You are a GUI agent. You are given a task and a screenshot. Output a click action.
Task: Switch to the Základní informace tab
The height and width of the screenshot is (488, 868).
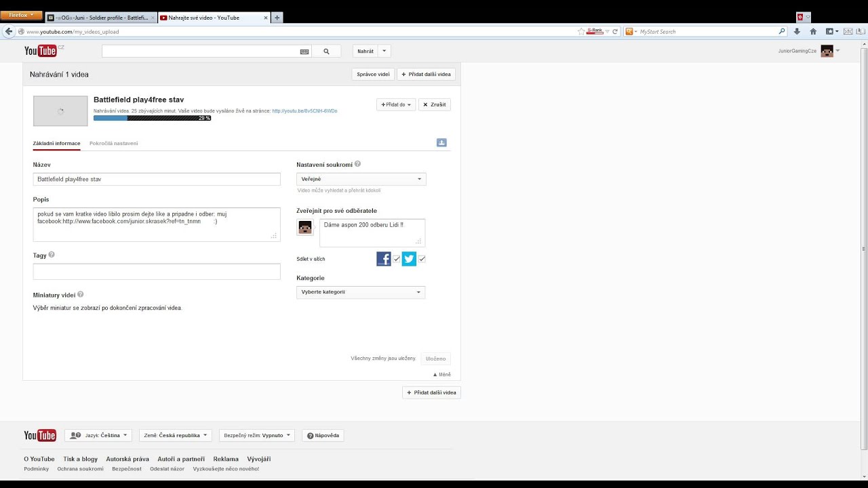pyautogui.click(x=57, y=143)
